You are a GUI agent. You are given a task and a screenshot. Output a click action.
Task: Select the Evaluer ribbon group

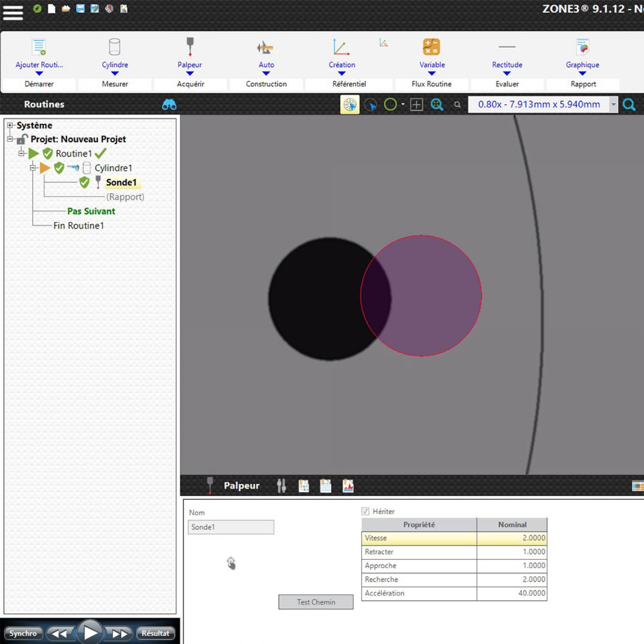507,84
